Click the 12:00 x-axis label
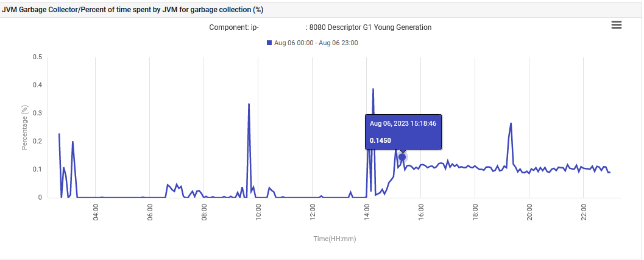The width and height of the screenshot is (644, 260). pos(313,214)
